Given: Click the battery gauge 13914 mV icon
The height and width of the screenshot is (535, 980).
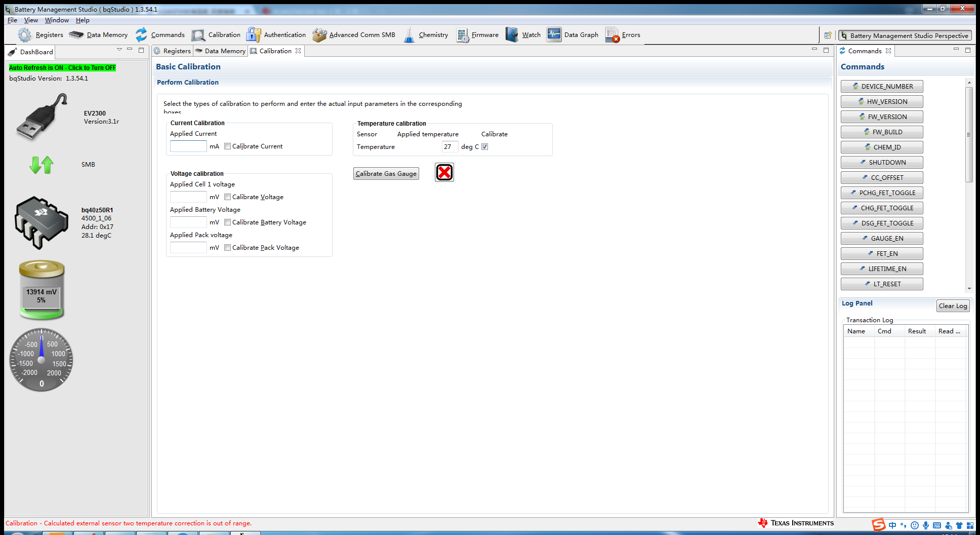Looking at the screenshot, I should pos(42,290).
